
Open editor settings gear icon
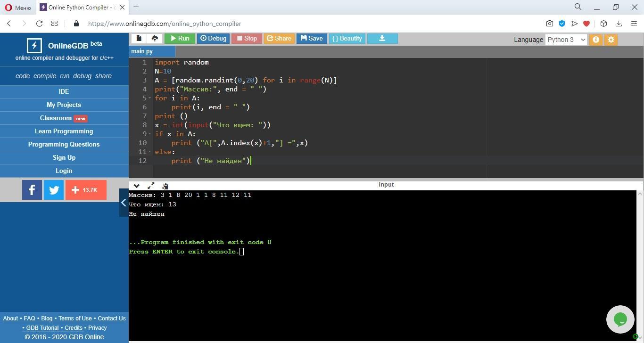[611, 40]
